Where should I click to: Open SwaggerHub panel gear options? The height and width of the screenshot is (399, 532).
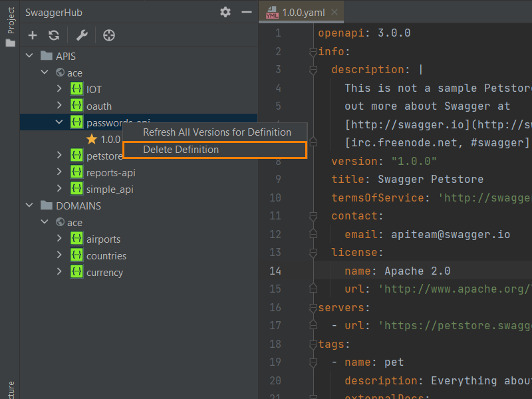click(225, 12)
